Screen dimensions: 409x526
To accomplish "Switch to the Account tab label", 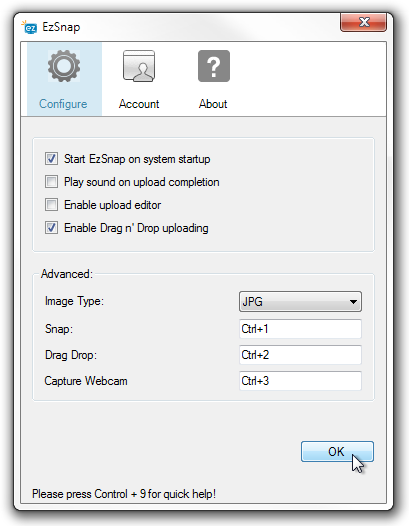I will click(x=139, y=104).
